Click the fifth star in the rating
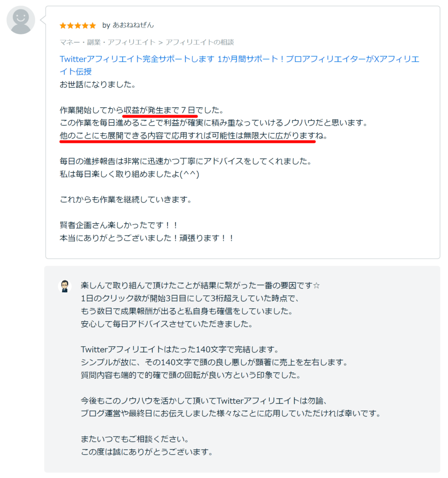Screen dimensions: 448x478 92,26
